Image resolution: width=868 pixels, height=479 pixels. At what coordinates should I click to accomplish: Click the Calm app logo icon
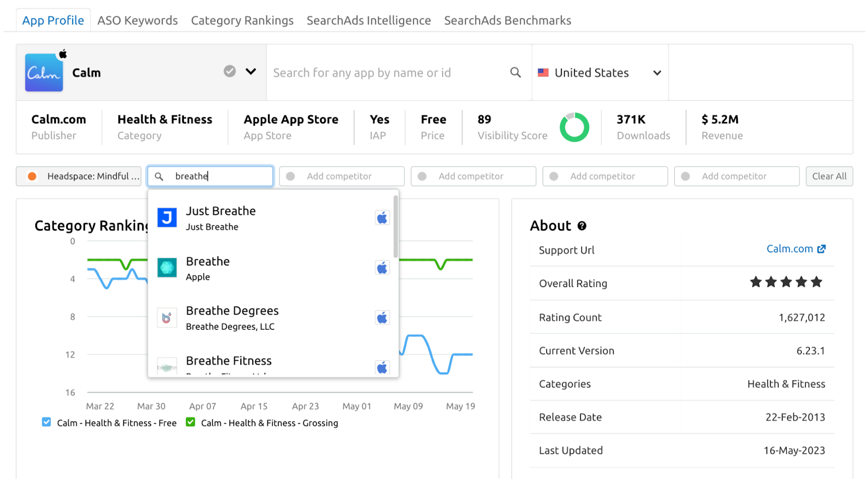[44, 72]
